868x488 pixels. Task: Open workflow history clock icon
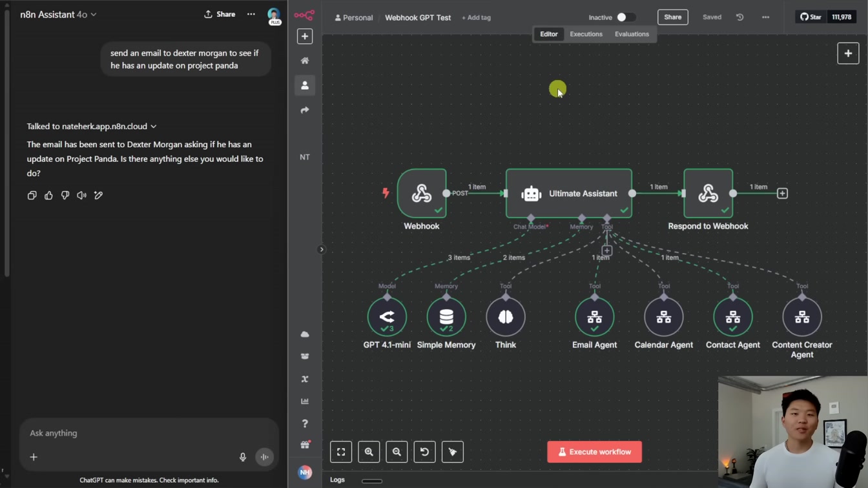[x=740, y=17]
